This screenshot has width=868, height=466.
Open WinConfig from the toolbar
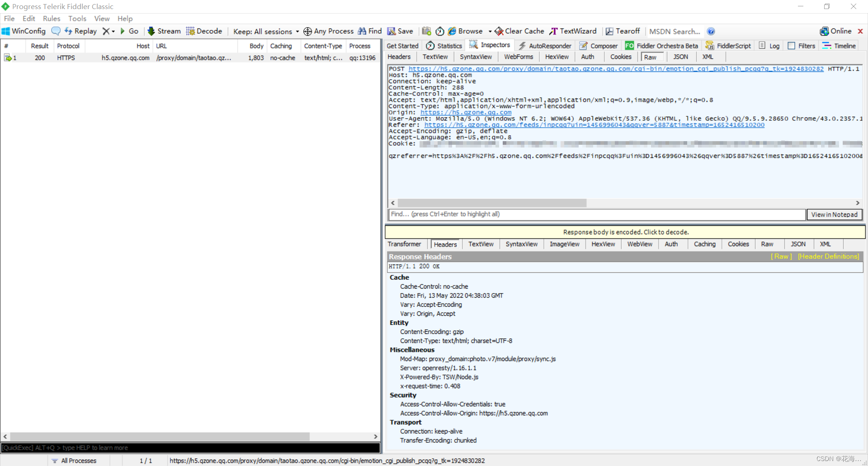pyautogui.click(x=24, y=31)
